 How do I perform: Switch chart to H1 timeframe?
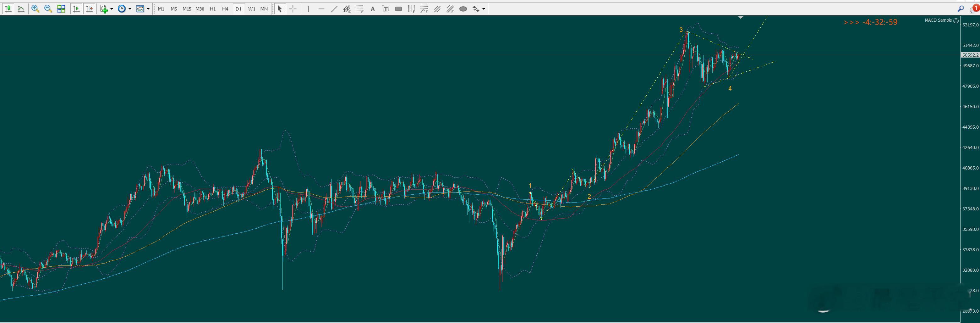point(213,9)
